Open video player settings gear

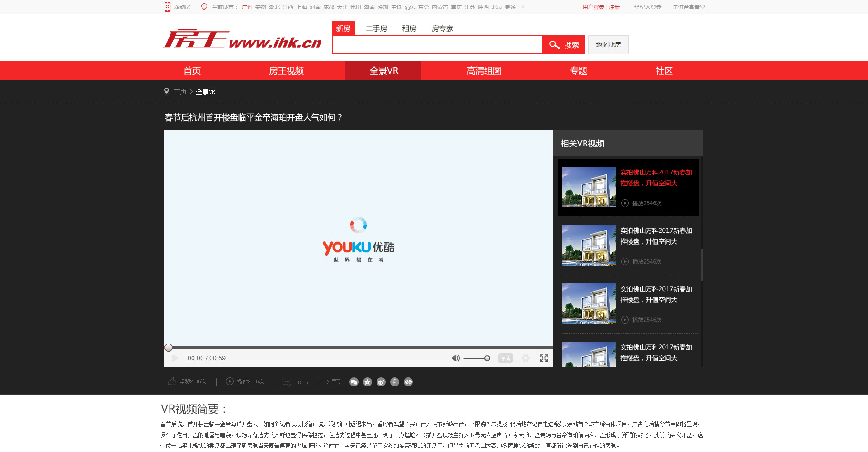tap(526, 358)
